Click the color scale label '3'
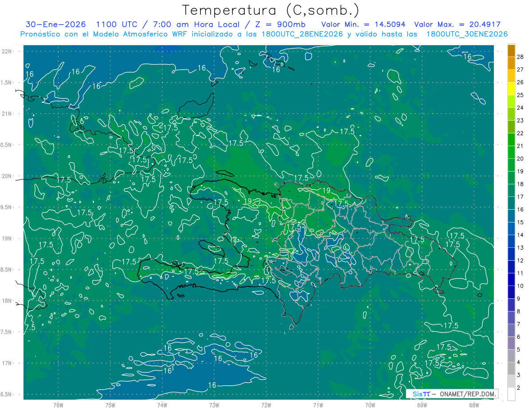The width and height of the screenshot is (532, 411). [519, 375]
